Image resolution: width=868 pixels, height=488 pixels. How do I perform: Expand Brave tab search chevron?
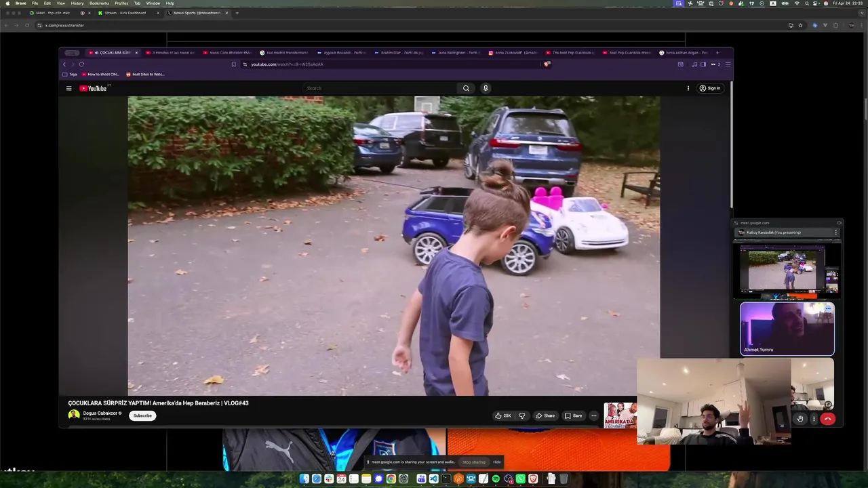coord(862,13)
